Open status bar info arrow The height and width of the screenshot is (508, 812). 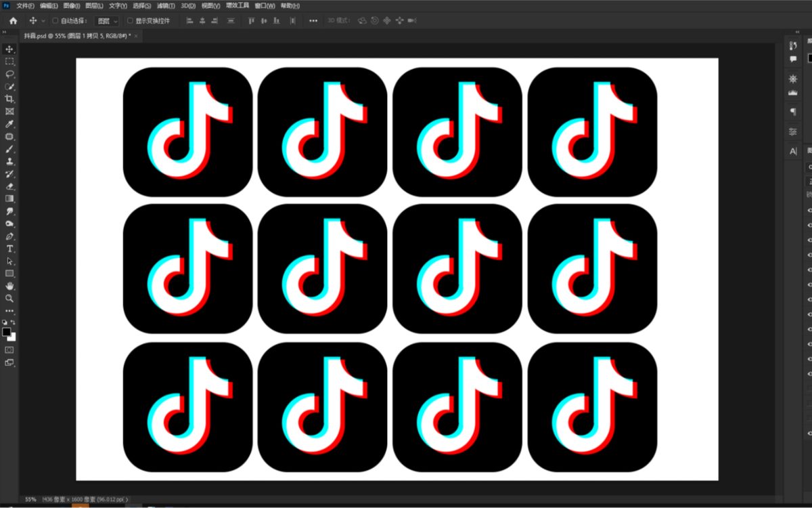pos(127,499)
